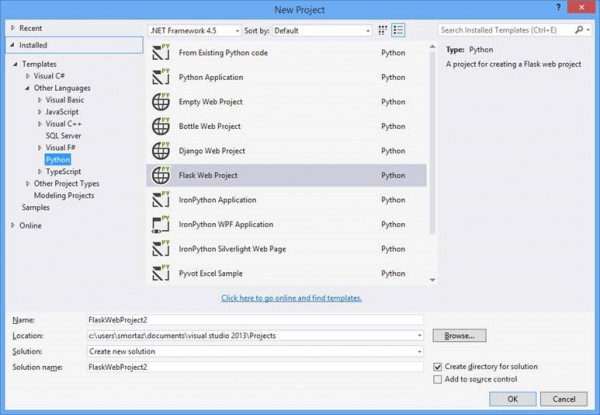Click link to go online and find templates
Screen dimensions: 600x415
tap(291, 298)
